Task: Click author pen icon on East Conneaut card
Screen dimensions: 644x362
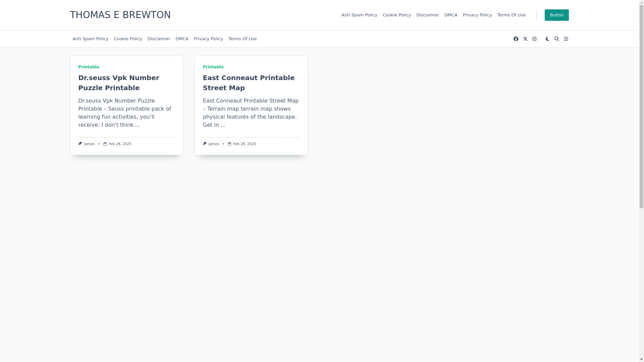Action: pos(205,144)
